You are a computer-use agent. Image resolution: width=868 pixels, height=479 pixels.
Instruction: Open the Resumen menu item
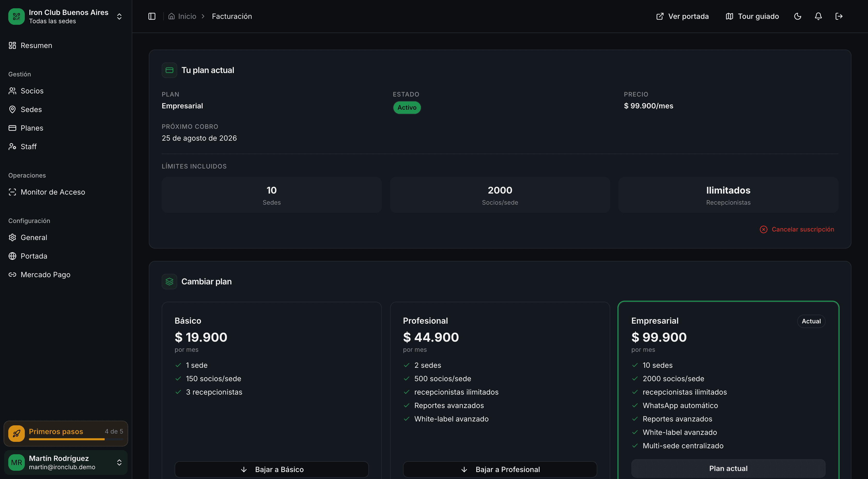[36, 45]
